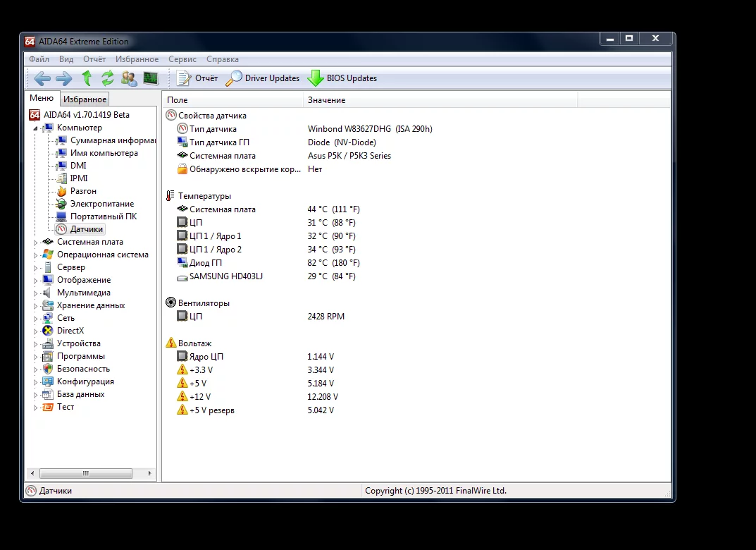Expand the Системная плата tree node
Screen dimensions: 756x550
[36, 243]
